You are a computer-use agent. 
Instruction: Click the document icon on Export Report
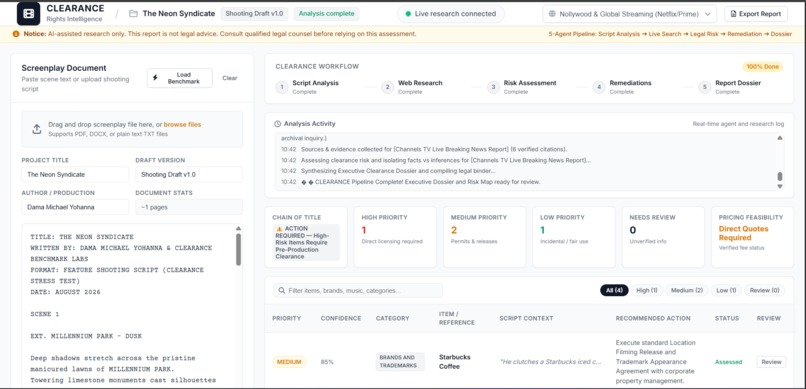pos(734,14)
